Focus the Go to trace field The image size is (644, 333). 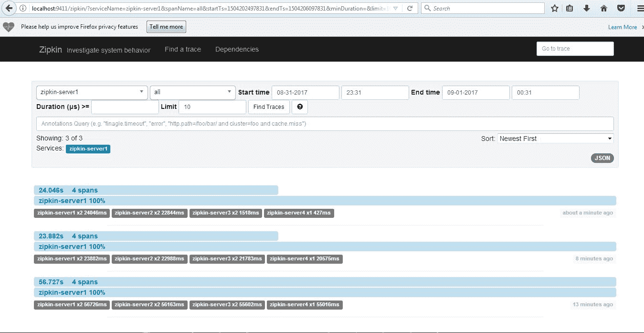tap(575, 49)
